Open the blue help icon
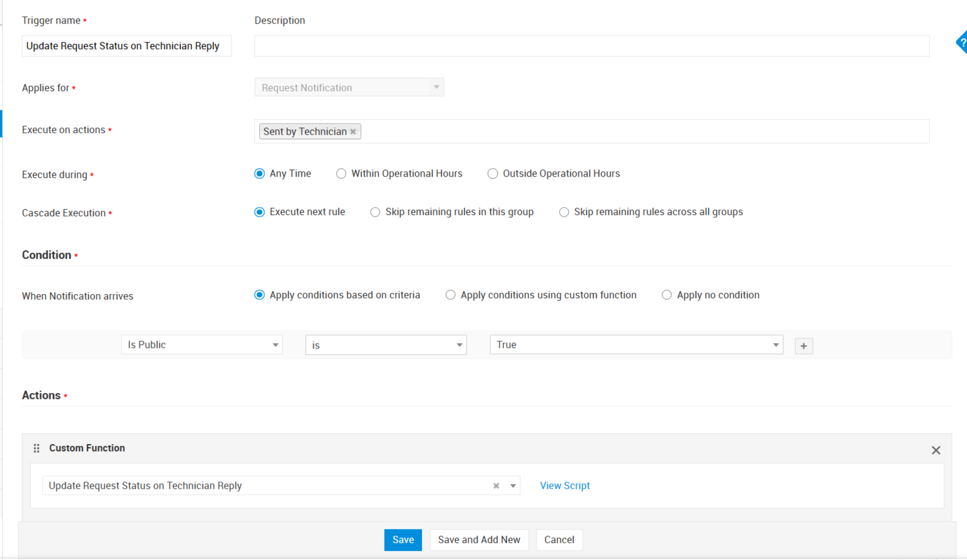Image resolution: width=967 pixels, height=560 pixels. coord(962,43)
